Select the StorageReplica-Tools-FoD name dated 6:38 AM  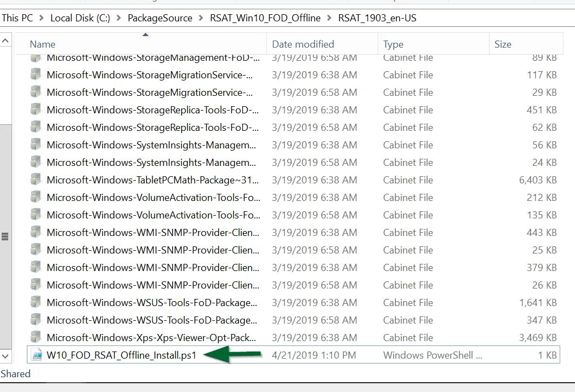pyautogui.click(x=152, y=110)
